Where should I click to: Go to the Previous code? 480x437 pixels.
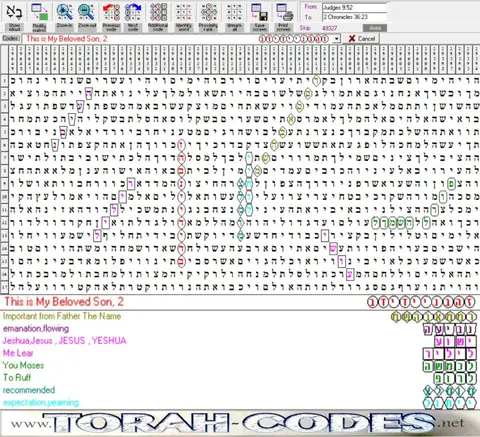pos(111,17)
